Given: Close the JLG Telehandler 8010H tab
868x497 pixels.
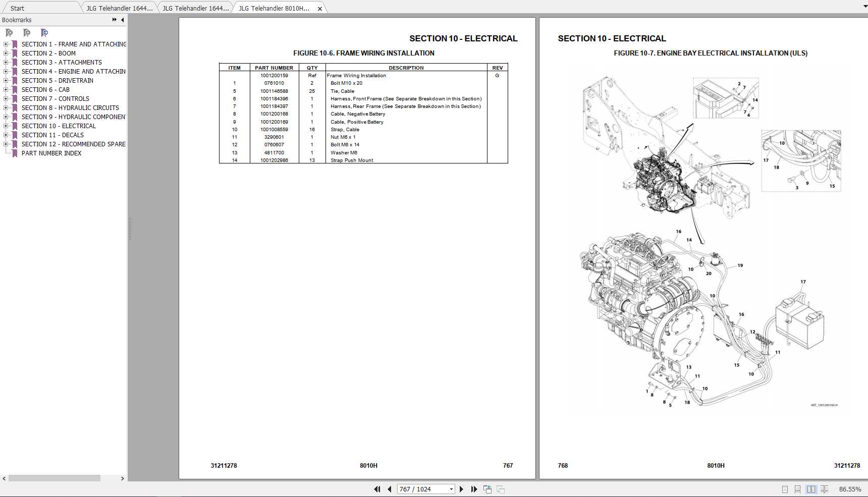Looking at the screenshot, I should pyautogui.click(x=319, y=9).
